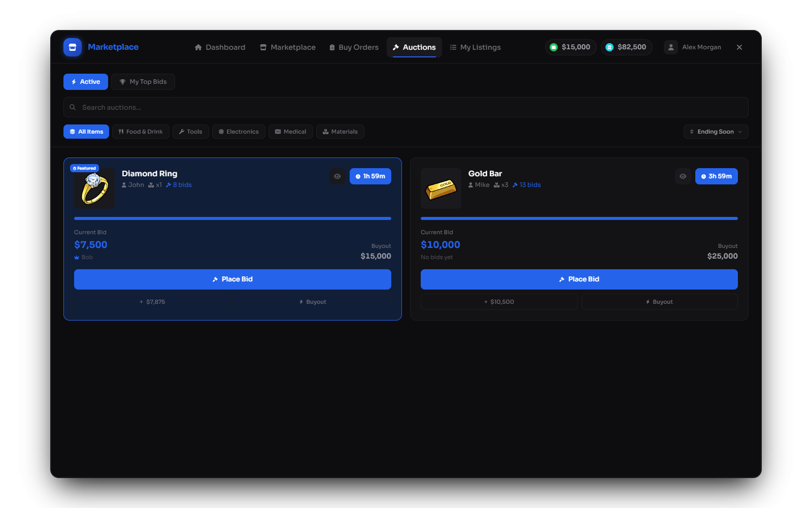The width and height of the screenshot is (812, 508).
Task: Click the Gold Bar item image
Action: click(441, 188)
